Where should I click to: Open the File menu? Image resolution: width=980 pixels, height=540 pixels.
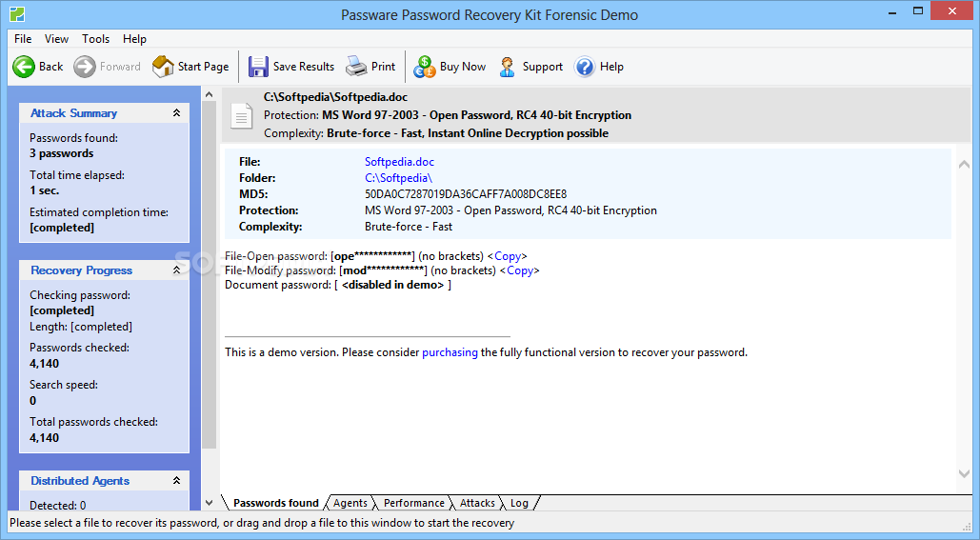click(23, 39)
